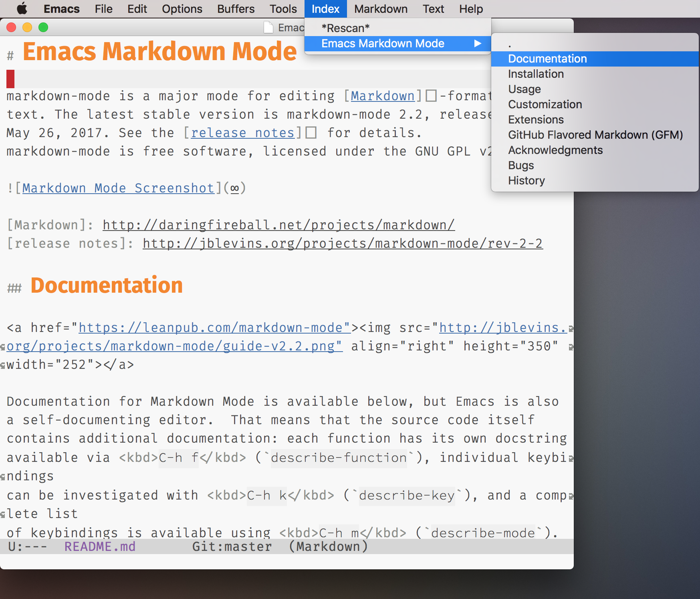Select the dot entry in submenu
700x599 pixels.
pyautogui.click(x=595, y=43)
